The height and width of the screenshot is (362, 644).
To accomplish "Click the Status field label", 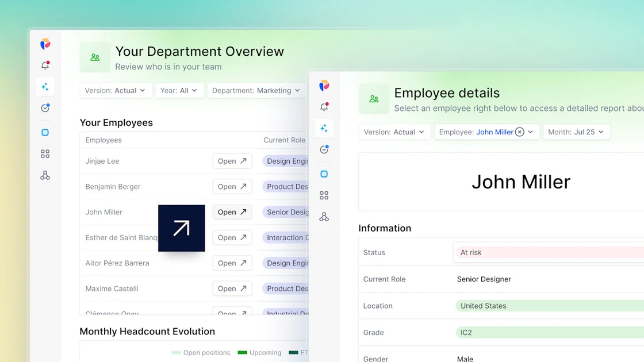I will [374, 252].
